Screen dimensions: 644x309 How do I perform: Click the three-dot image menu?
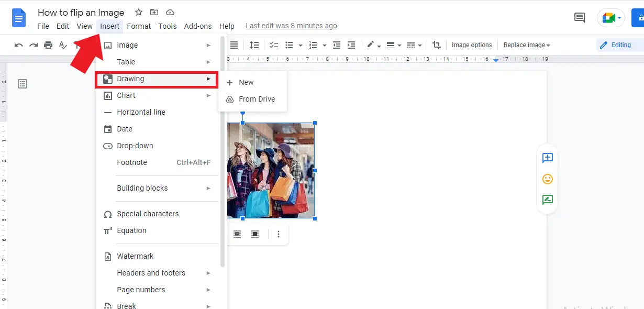(x=279, y=234)
